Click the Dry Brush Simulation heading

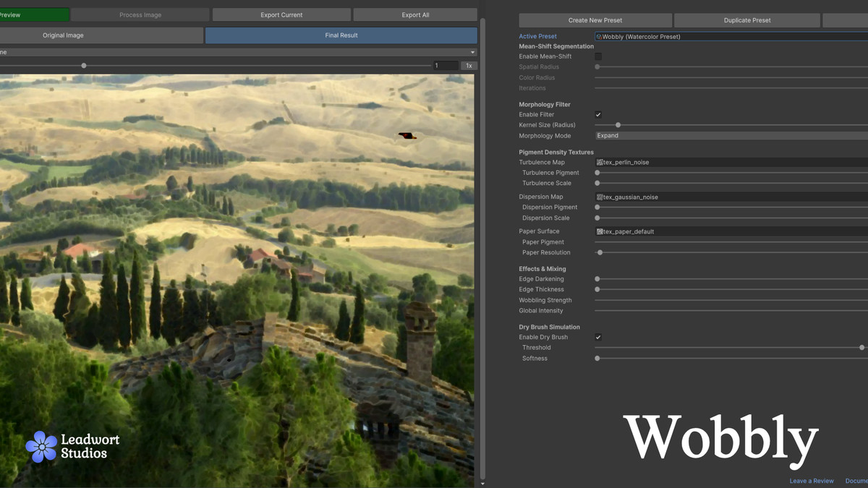coord(550,328)
